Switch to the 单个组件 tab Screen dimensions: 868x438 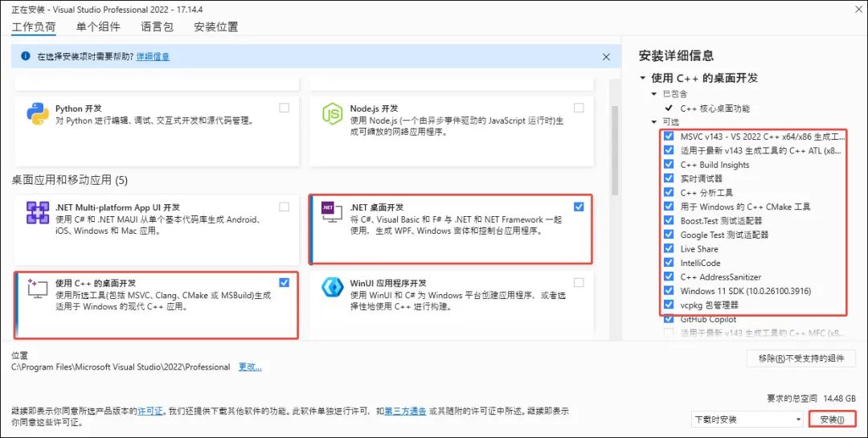(x=98, y=27)
